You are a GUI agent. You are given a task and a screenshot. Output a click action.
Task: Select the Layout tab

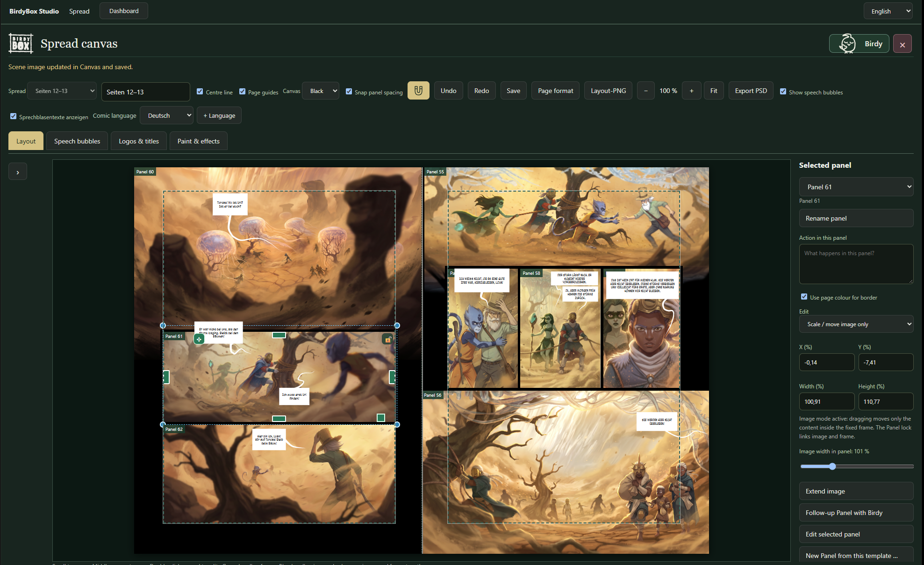[26, 141]
